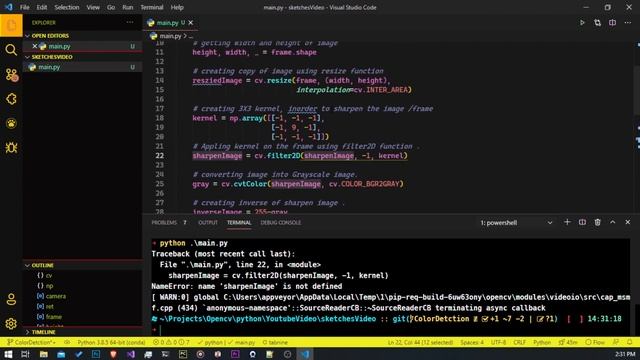The width and height of the screenshot is (640, 360).
Task: Create a new terminal with the plus icon
Action: tap(567, 222)
